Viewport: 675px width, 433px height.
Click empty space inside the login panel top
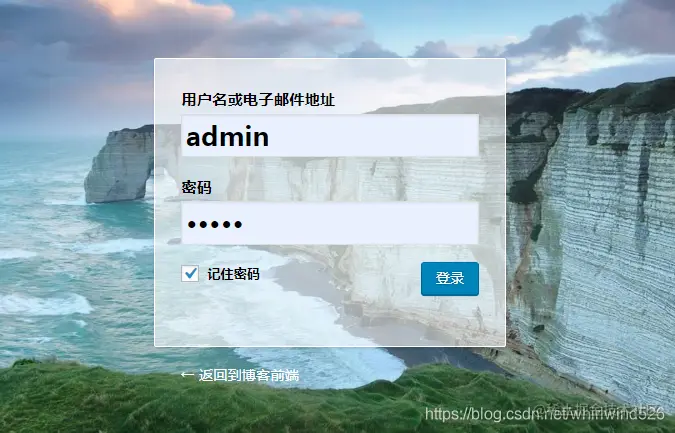330,75
